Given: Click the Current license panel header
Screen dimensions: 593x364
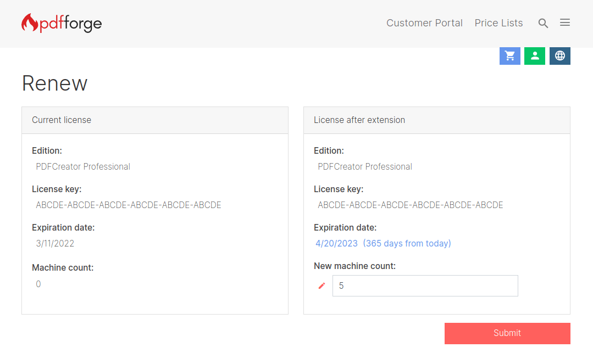Looking at the screenshot, I should [x=155, y=120].
